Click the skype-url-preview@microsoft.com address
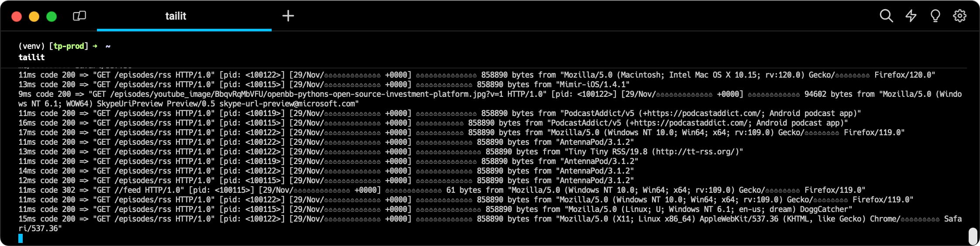 coord(289,104)
